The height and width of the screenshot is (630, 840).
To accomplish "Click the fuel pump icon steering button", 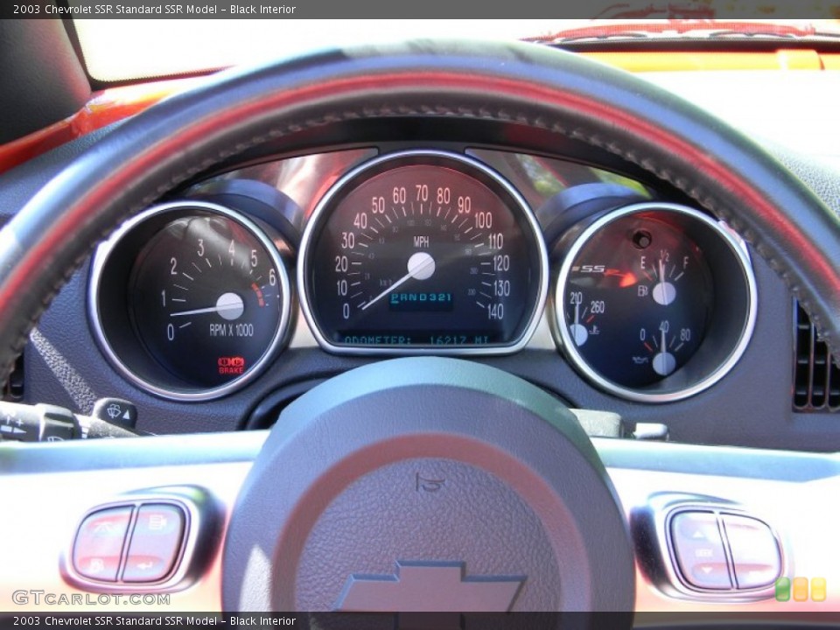I will coord(157,521).
